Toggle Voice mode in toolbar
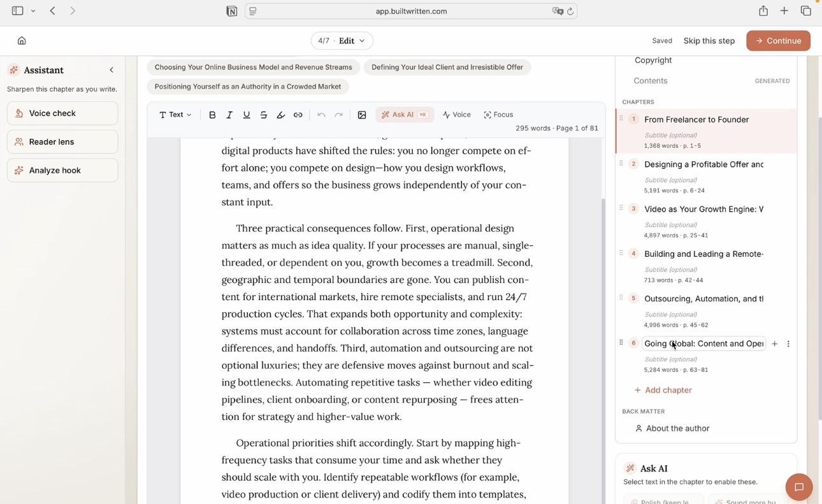The image size is (822, 504). (x=457, y=115)
